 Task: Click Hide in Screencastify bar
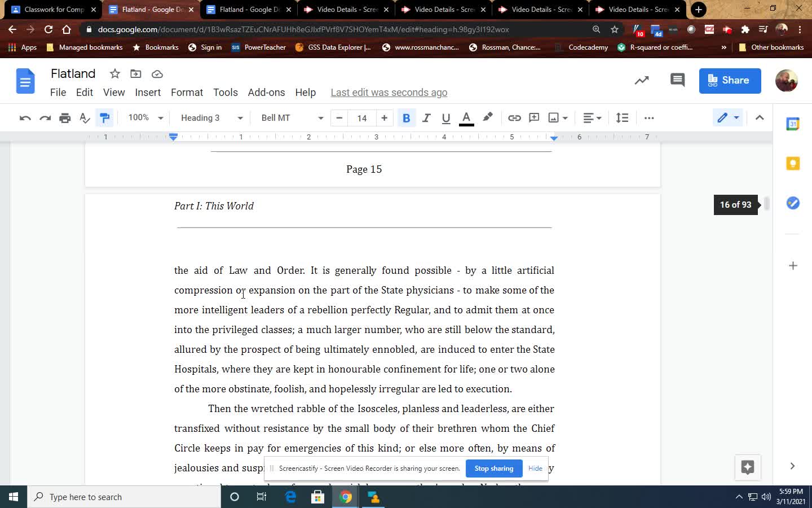tap(535, 468)
